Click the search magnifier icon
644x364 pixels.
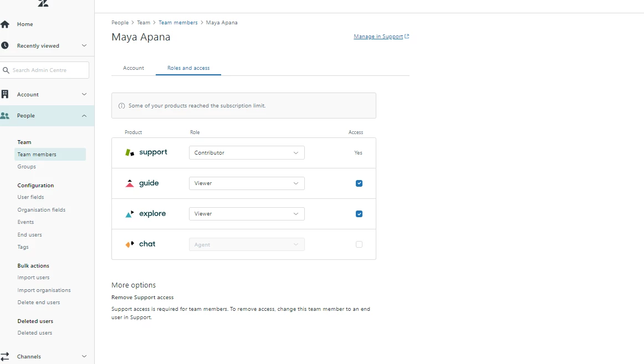[x=6, y=70]
